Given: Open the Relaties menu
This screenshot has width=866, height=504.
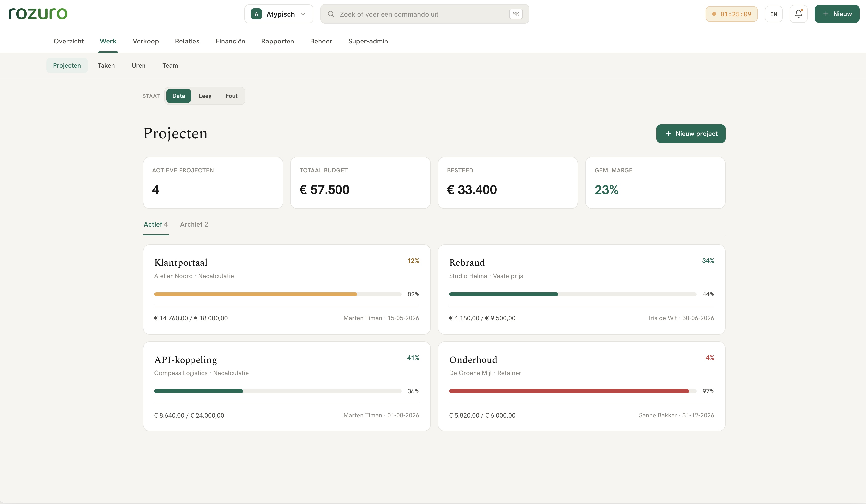Looking at the screenshot, I should coord(187,41).
